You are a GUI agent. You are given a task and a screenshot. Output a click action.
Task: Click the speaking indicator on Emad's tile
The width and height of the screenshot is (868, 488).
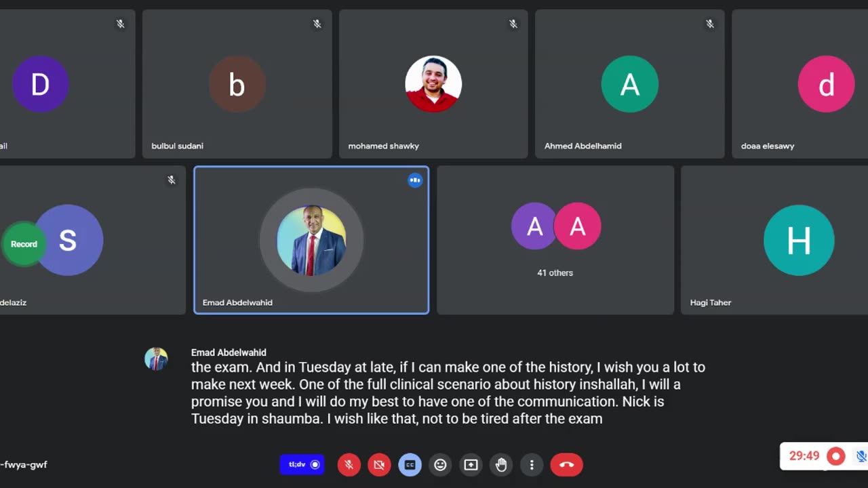tap(415, 180)
